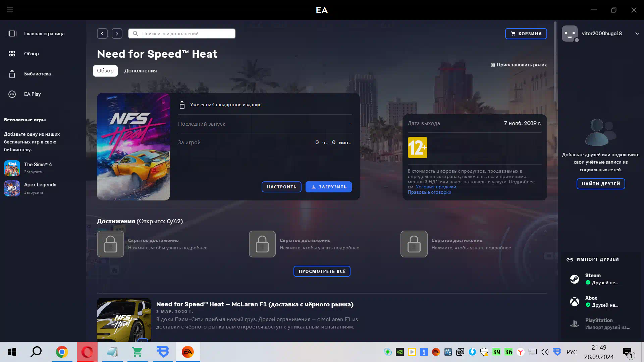
Task: Click the second hidden achievement lock
Action: [262, 244]
